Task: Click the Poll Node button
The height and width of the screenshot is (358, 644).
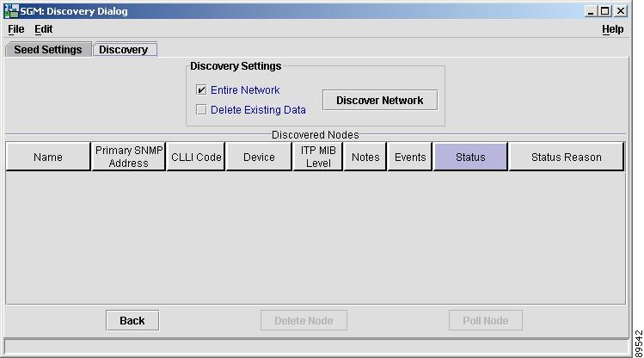Action: pyautogui.click(x=486, y=320)
